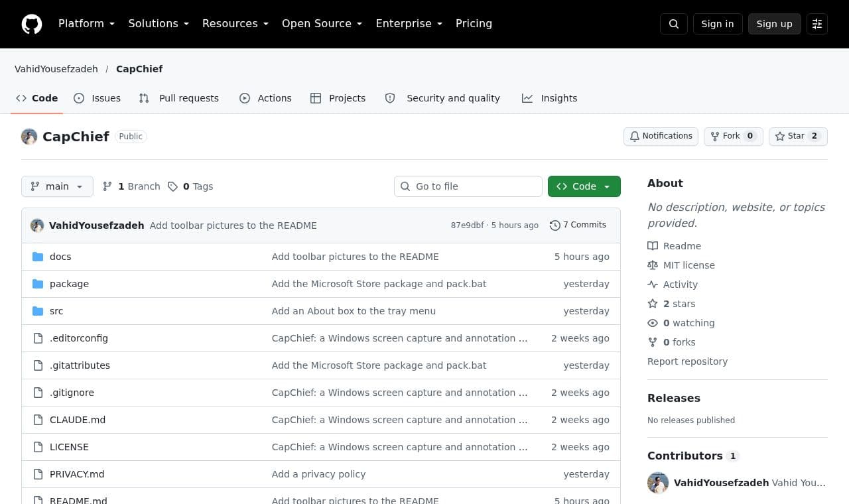The width and height of the screenshot is (849, 504).
Task: Open the MIT license link
Action: pyautogui.click(x=689, y=265)
